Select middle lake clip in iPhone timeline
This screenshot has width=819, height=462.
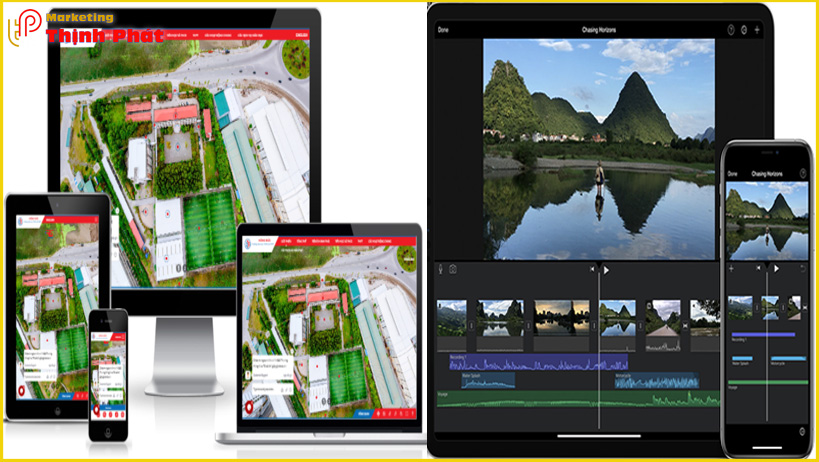[770, 308]
